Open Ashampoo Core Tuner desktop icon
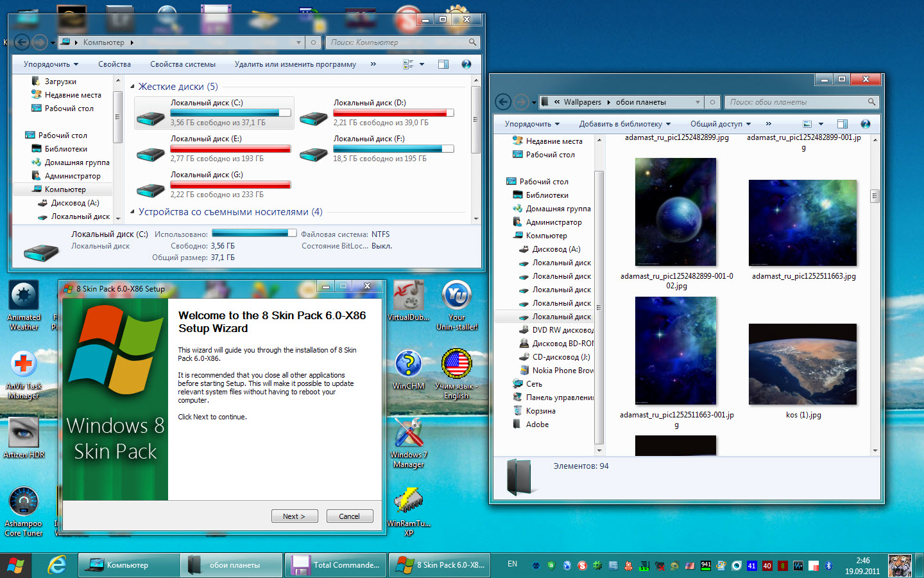Viewport: 924px width, 578px height. (24, 511)
